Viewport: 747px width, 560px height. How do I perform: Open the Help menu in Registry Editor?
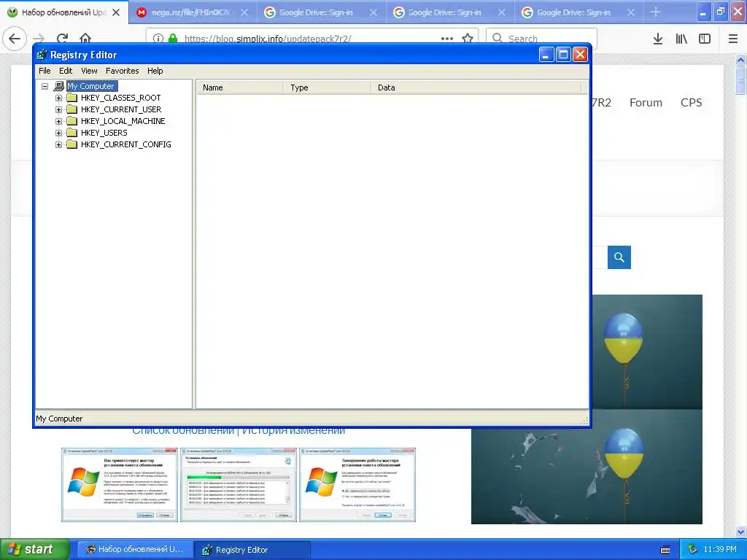click(155, 71)
